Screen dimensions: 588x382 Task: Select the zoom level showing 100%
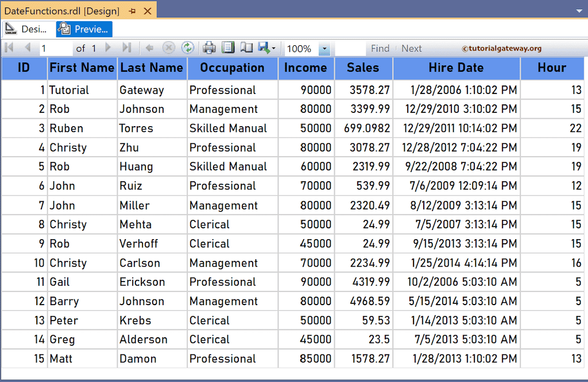(300, 48)
